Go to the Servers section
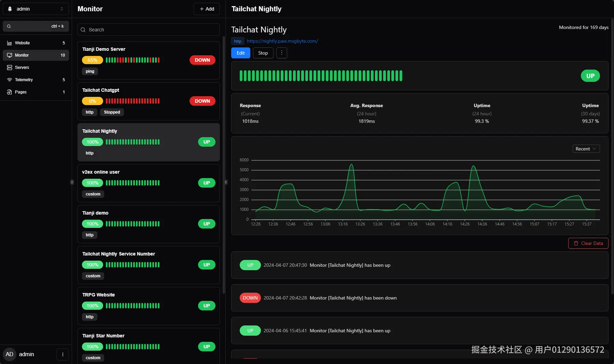The width and height of the screenshot is (614, 364). click(x=36, y=68)
